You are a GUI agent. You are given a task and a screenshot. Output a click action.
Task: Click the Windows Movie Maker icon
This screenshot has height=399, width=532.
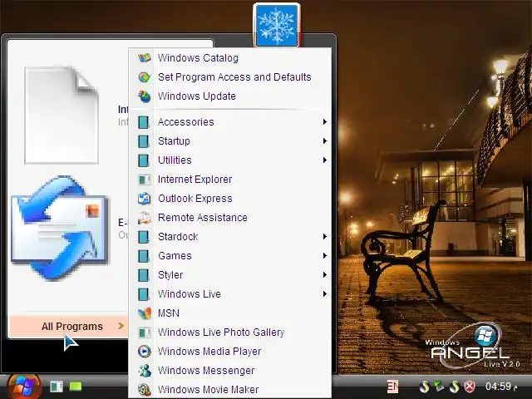[144, 390]
